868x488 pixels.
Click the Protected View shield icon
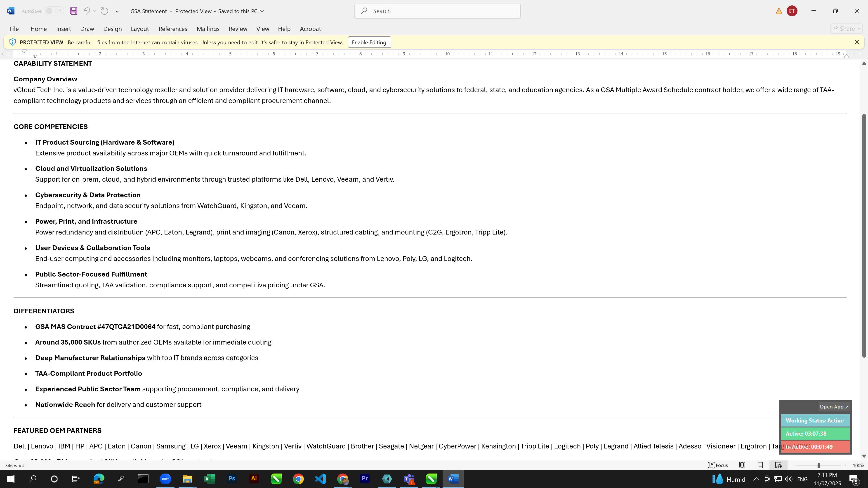coord(12,42)
